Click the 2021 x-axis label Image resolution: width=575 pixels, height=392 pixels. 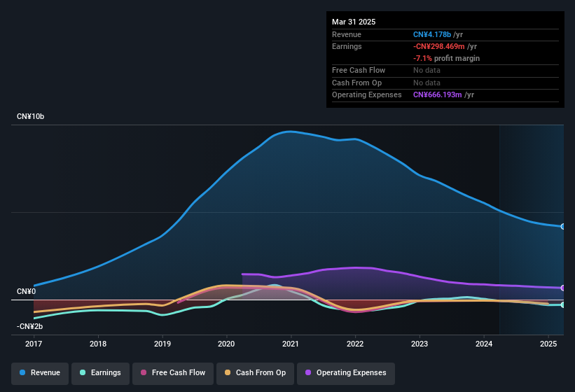coord(291,344)
